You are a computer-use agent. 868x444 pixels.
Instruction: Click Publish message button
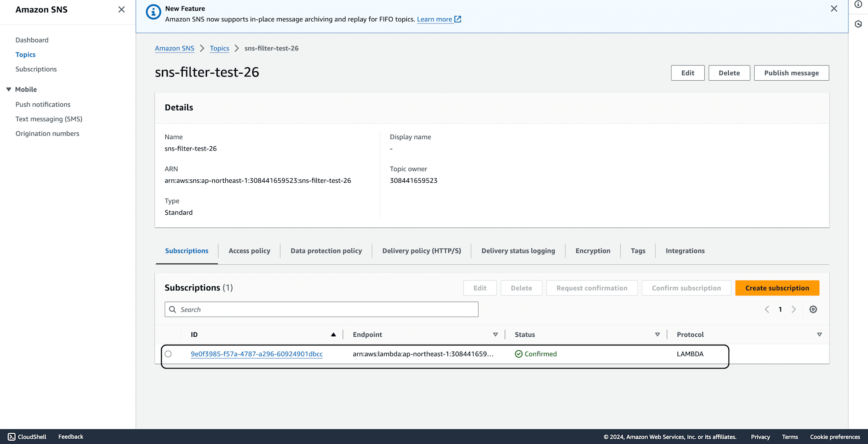[x=791, y=73]
